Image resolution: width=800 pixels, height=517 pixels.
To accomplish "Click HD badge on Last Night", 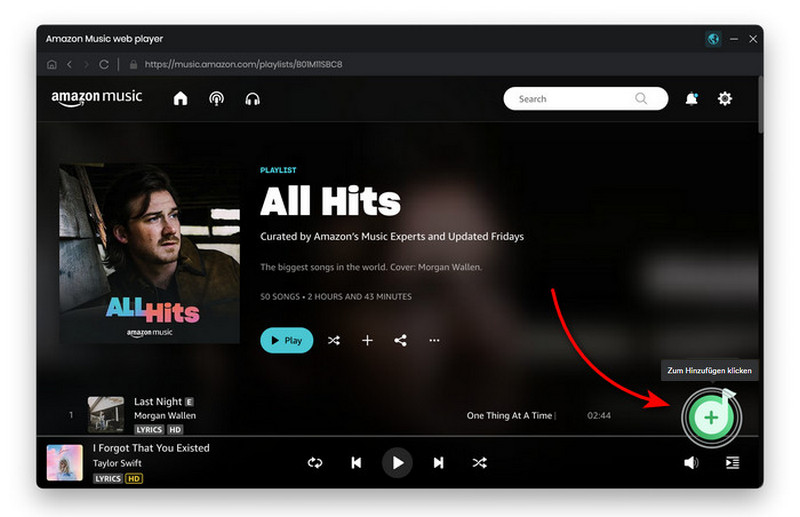I will pyautogui.click(x=175, y=430).
